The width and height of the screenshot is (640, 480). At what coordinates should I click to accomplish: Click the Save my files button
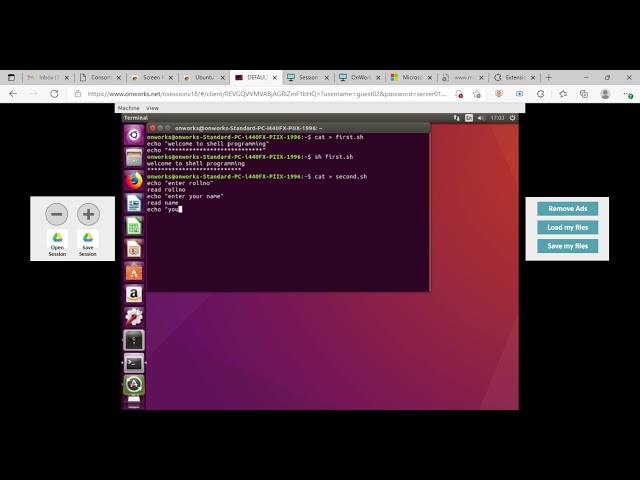(x=567, y=246)
